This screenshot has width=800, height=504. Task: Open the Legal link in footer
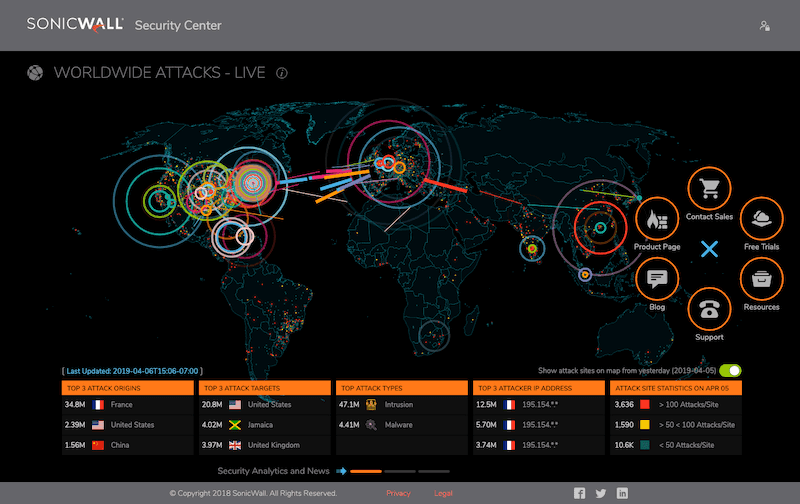[444, 493]
